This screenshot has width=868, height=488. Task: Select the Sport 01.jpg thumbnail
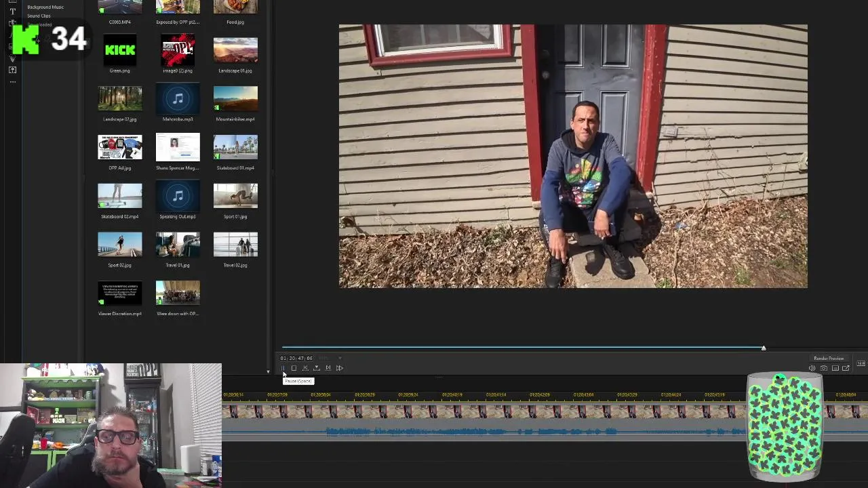click(x=235, y=197)
